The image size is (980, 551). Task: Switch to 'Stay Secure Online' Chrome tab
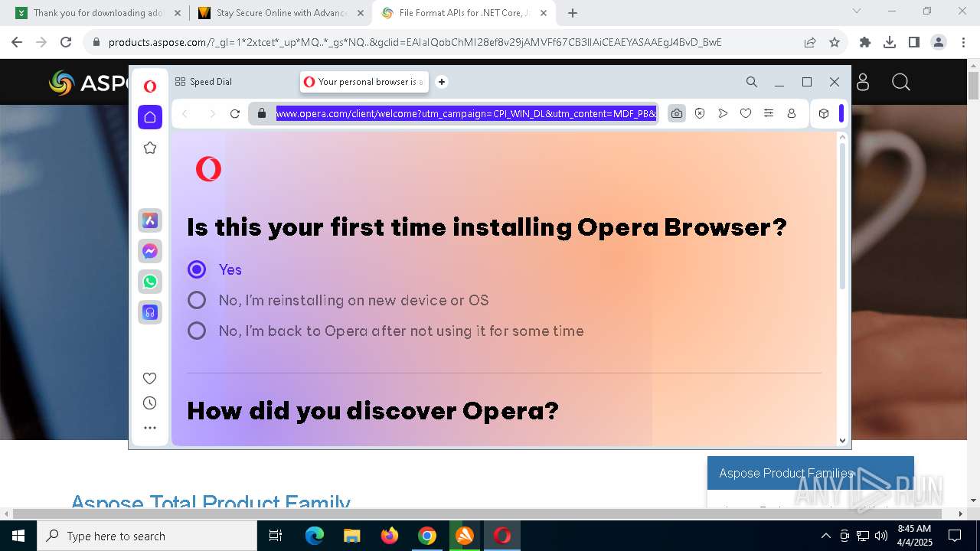[282, 13]
